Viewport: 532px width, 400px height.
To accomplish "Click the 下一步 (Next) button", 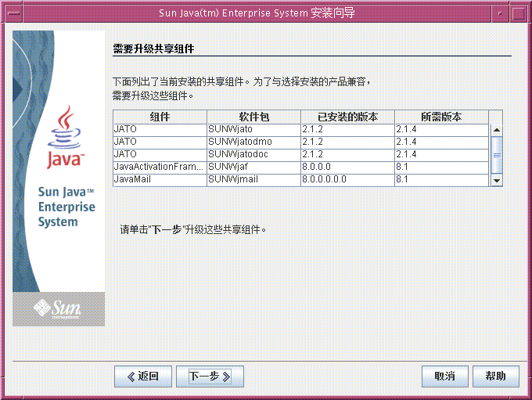I will (x=210, y=377).
